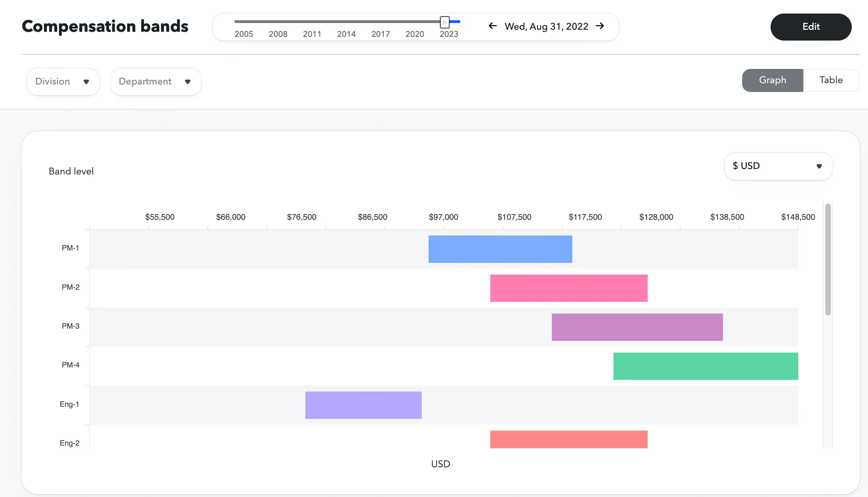
Task: Click the Wed, Aug 31, 2022 date label
Action: tap(546, 26)
